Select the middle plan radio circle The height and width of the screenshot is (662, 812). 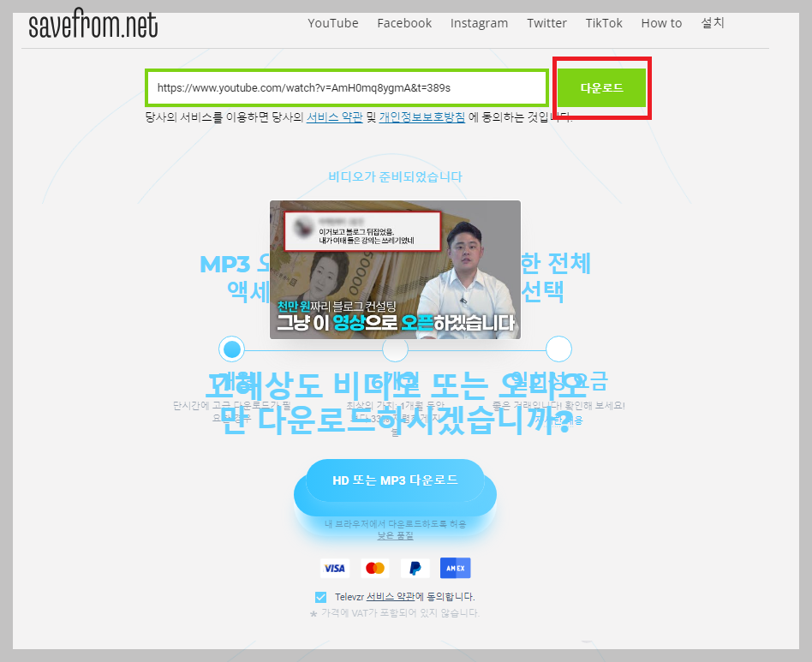click(x=395, y=350)
